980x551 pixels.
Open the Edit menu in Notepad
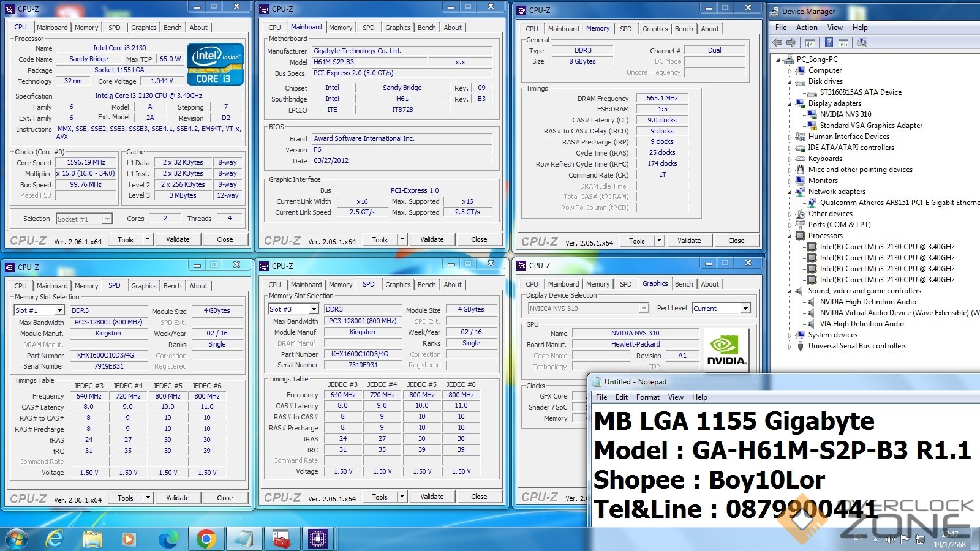(x=622, y=397)
